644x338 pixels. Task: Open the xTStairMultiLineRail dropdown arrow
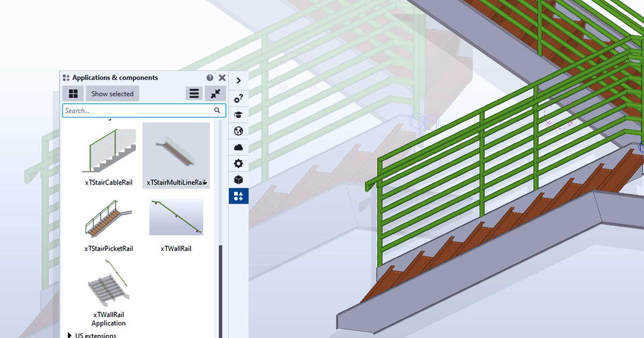pos(204,182)
